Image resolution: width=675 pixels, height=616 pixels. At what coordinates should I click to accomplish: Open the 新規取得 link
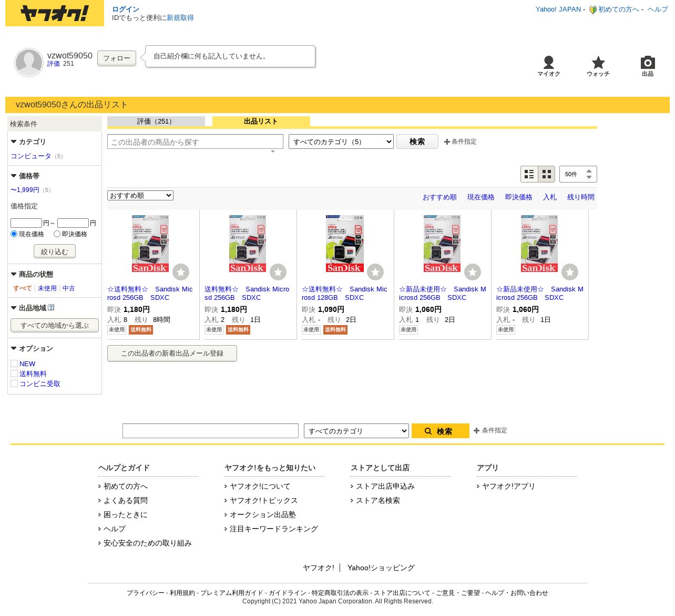[x=180, y=18]
